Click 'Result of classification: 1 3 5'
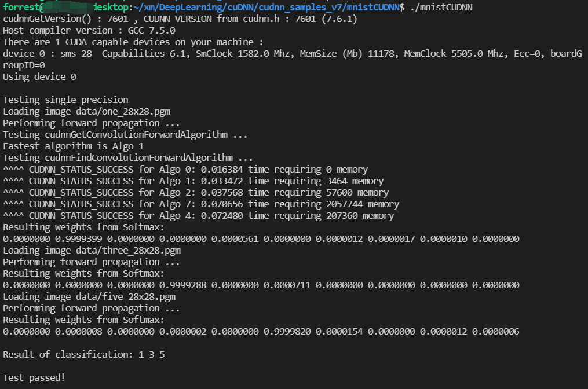This screenshot has width=588, height=389. click(x=84, y=355)
